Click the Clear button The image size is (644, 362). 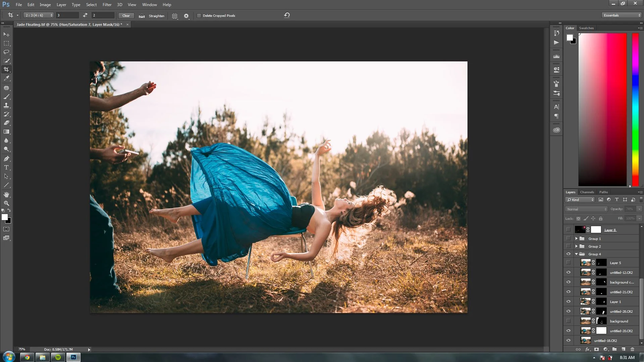(x=126, y=16)
